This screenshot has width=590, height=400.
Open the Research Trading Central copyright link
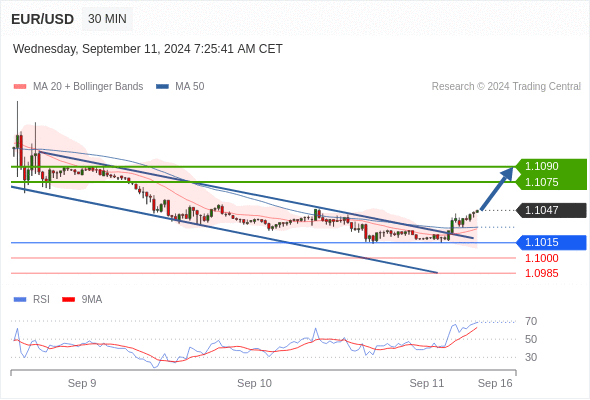(506, 87)
